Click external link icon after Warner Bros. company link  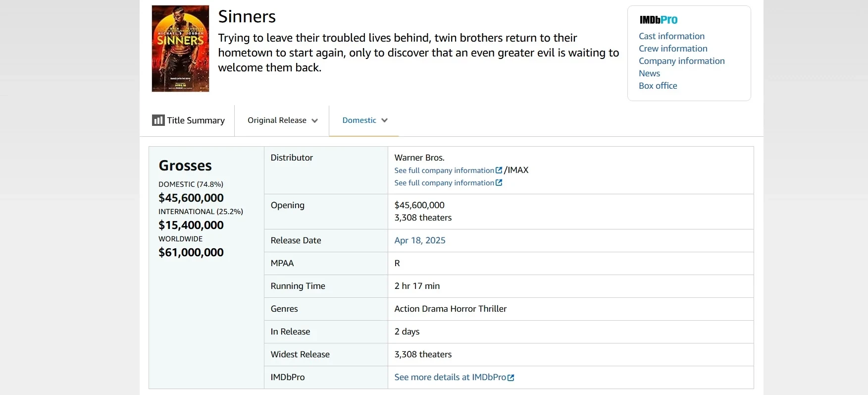[x=499, y=170]
